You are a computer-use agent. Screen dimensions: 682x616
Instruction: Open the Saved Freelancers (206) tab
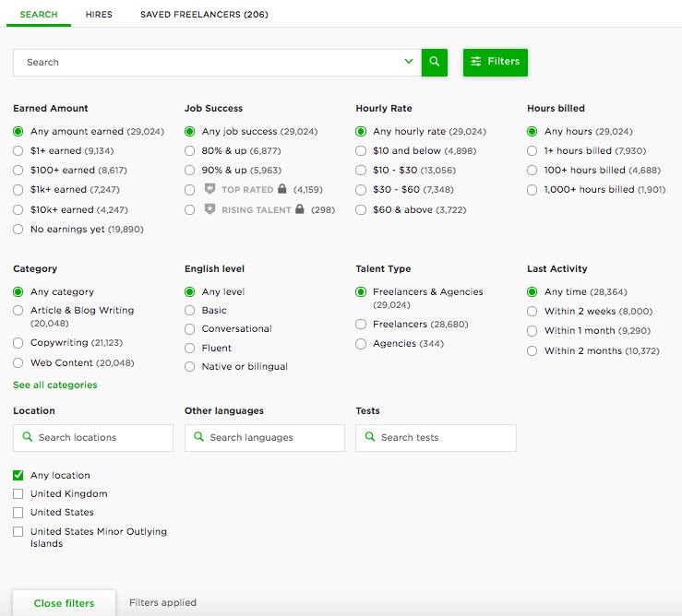204,15
